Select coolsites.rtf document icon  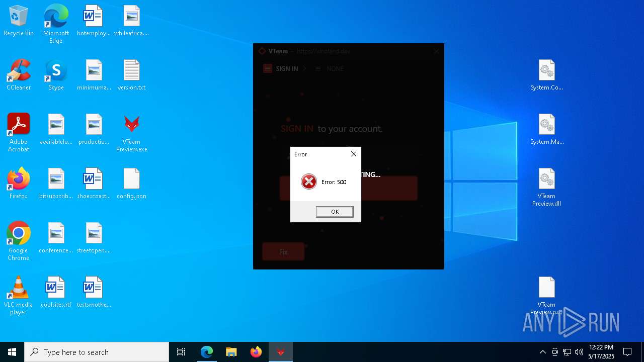pos(56,293)
